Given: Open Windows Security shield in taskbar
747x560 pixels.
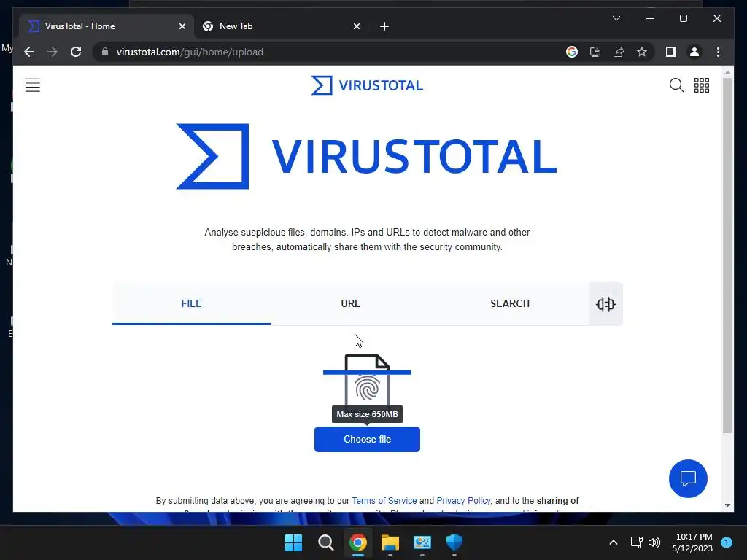Looking at the screenshot, I should (454, 542).
